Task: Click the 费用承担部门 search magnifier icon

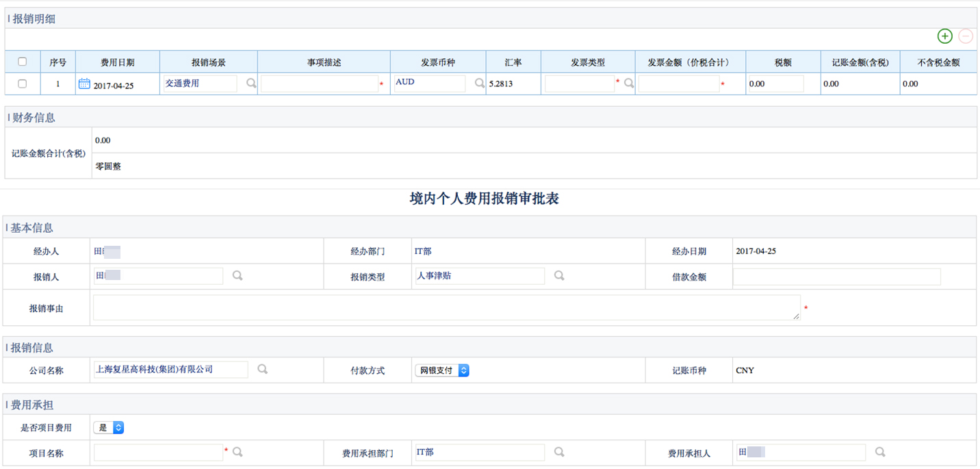Action: (559, 452)
